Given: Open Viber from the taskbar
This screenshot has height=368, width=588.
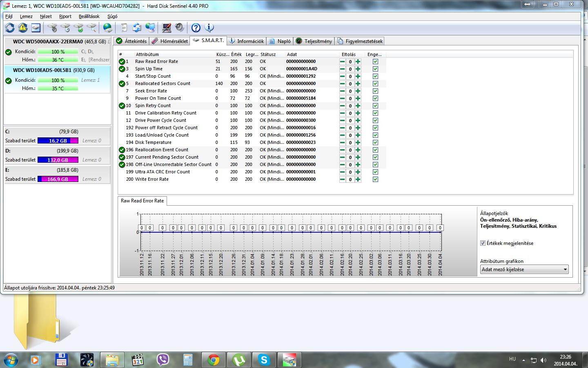Looking at the screenshot, I should (x=163, y=360).
